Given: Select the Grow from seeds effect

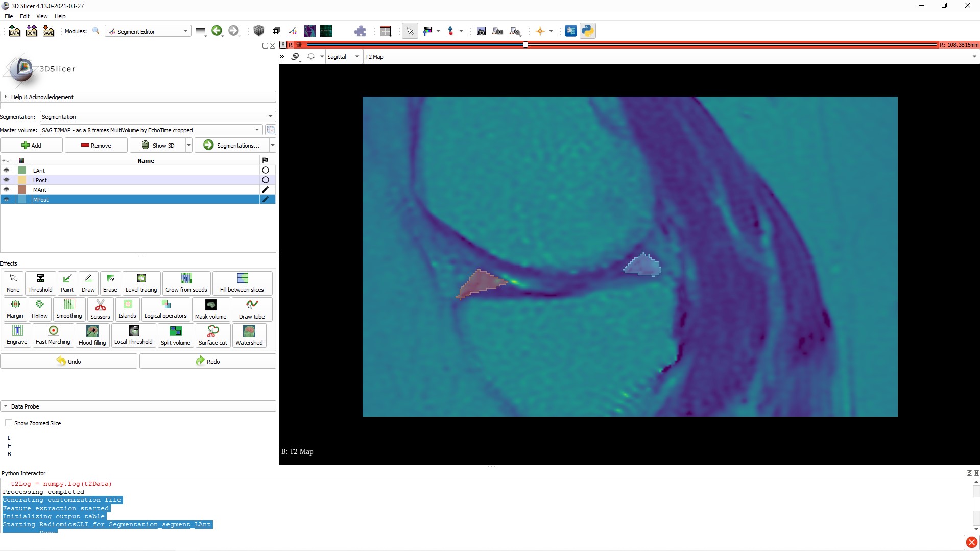Looking at the screenshot, I should pos(186,283).
